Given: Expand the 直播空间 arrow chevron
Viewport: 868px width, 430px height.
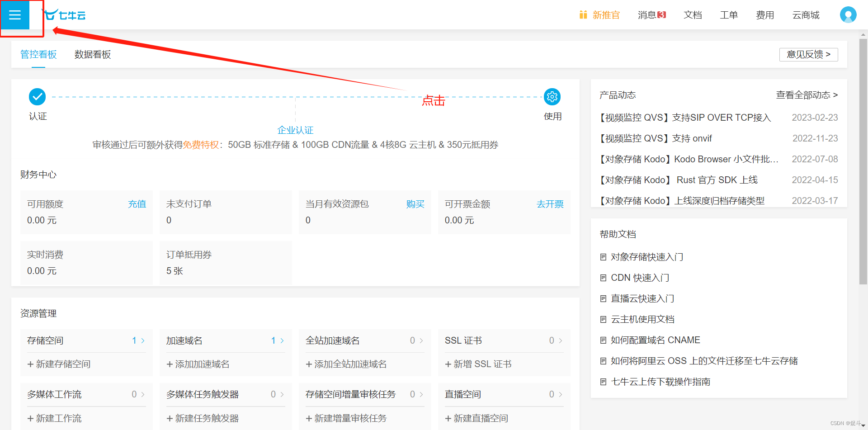Looking at the screenshot, I should click(x=561, y=394).
